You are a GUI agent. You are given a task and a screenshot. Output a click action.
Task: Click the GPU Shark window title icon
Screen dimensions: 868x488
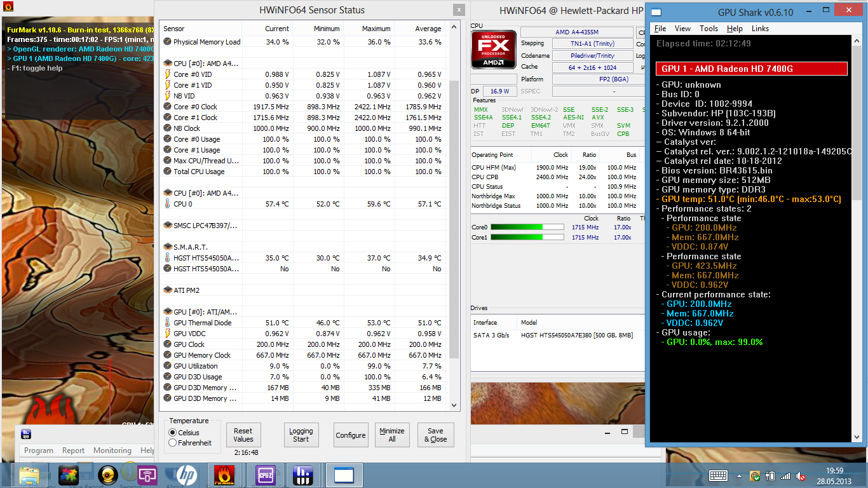(657, 12)
